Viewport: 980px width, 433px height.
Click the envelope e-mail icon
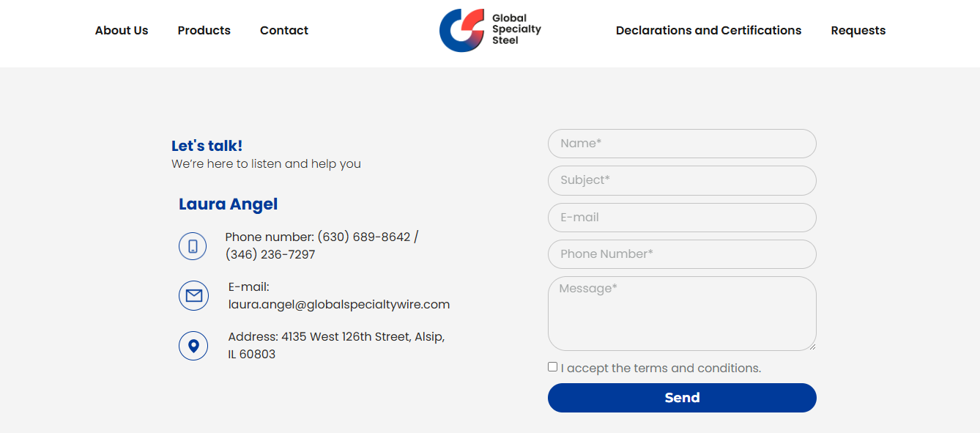click(x=193, y=296)
